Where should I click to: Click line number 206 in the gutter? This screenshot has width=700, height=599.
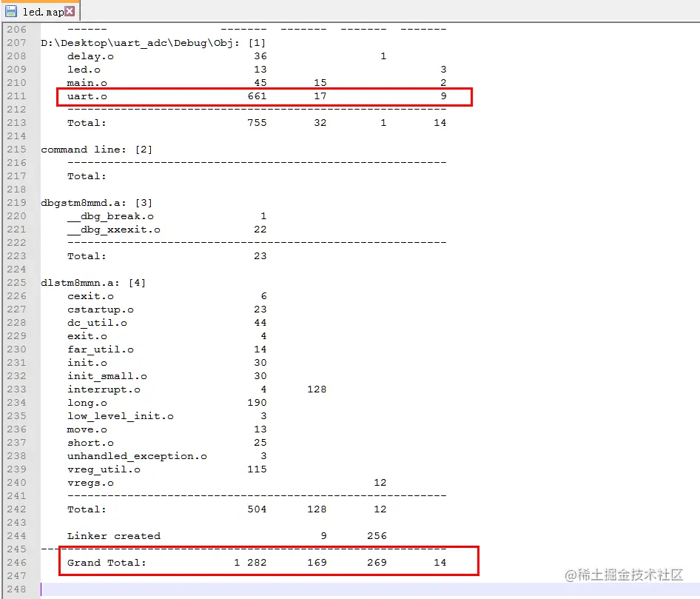click(16, 30)
